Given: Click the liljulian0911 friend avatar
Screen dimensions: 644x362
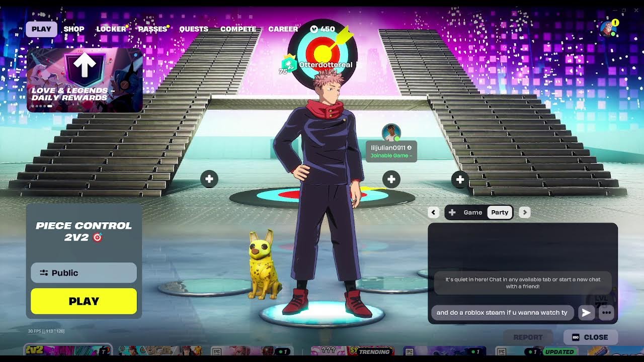Looking at the screenshot, I should [x=391, y=133].
